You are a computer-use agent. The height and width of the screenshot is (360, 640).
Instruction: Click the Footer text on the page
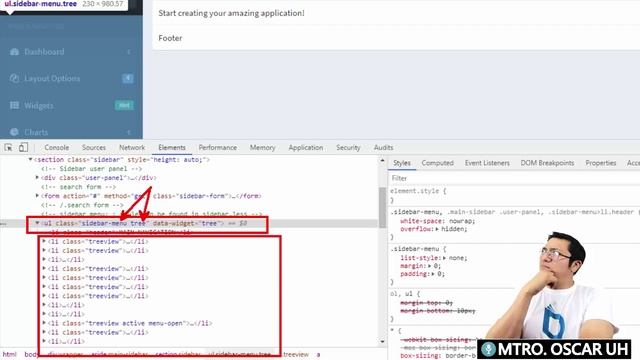[170, 38]
